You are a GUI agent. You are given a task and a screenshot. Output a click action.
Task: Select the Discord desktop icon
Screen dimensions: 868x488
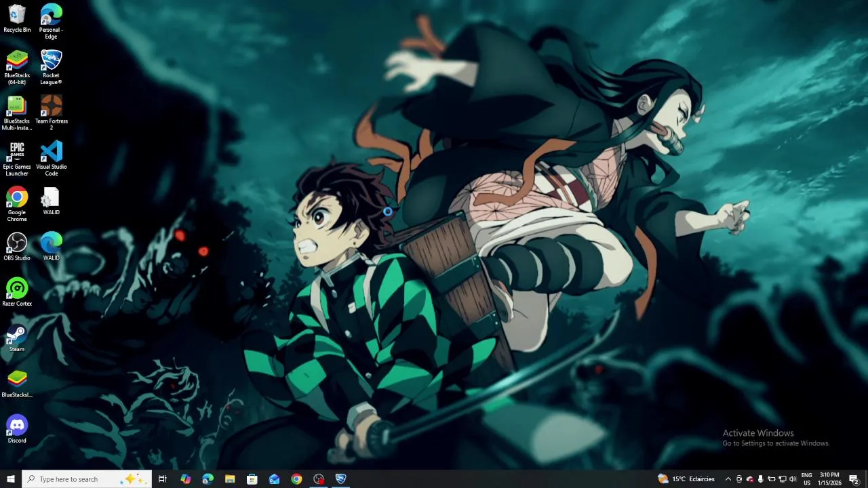17,430
